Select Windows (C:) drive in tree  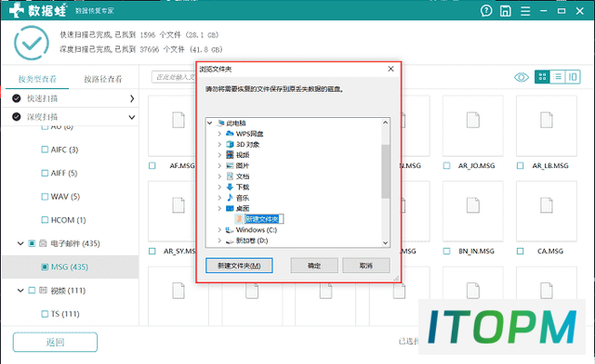[x=257, y=229]
